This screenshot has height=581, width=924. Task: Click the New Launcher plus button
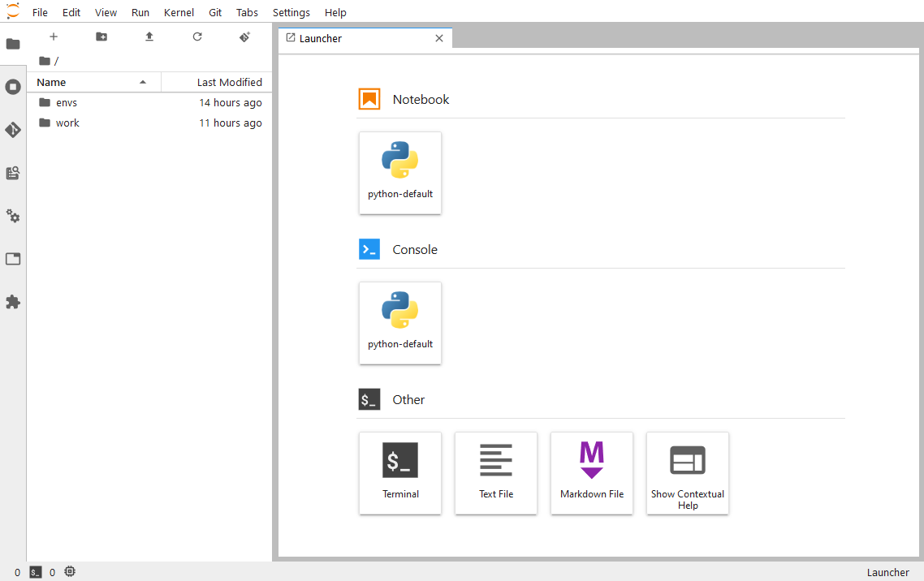pos(54,37)
